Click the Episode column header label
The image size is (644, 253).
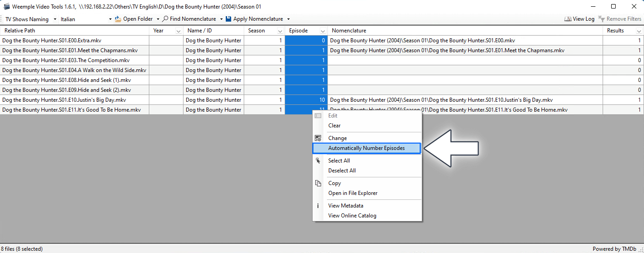pos(298,31)
